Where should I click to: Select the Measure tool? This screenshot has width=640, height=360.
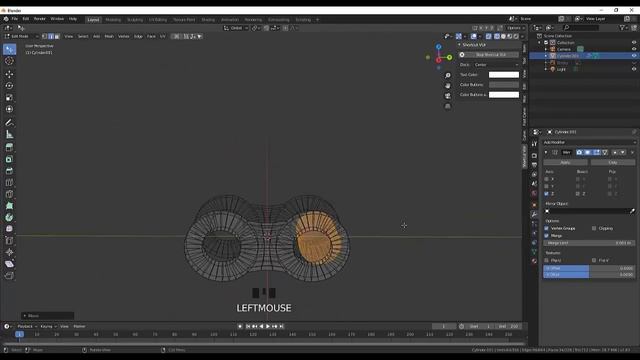[9, 134]
